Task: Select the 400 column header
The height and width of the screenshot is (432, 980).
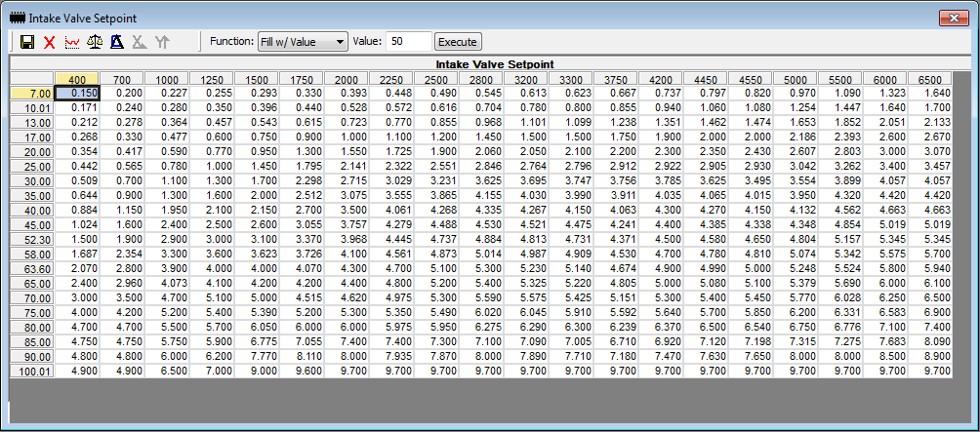Action: pyautogui.click(x=77, y=79)
